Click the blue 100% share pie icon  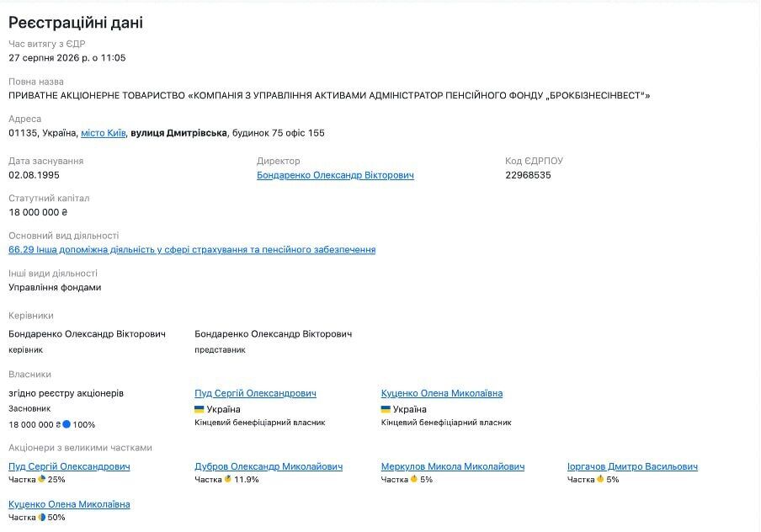(67, 424)
